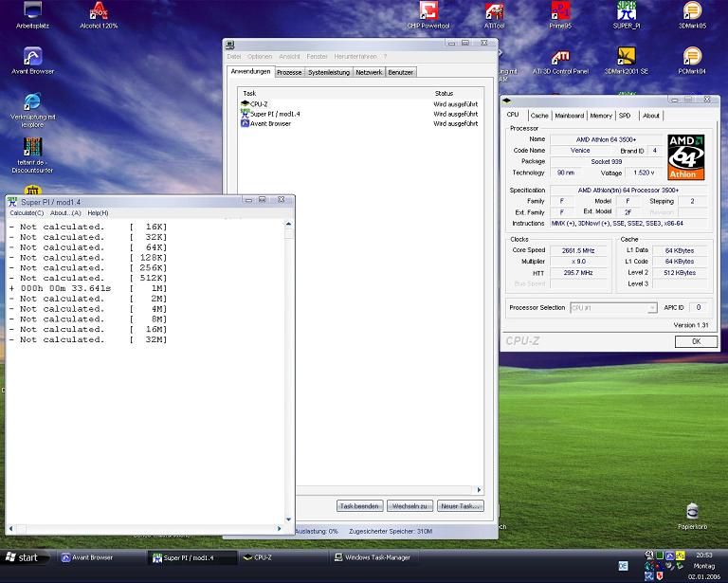
Task: Launch CHIP Powertool desktop icon
Action: (x=428, y=15)
